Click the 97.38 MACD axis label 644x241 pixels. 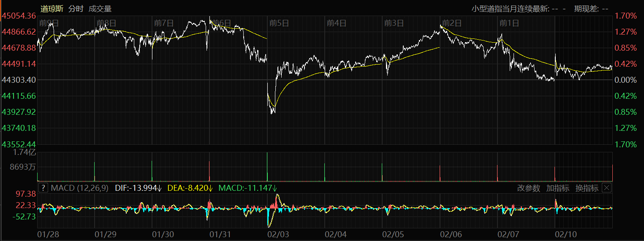pos(25,194)
